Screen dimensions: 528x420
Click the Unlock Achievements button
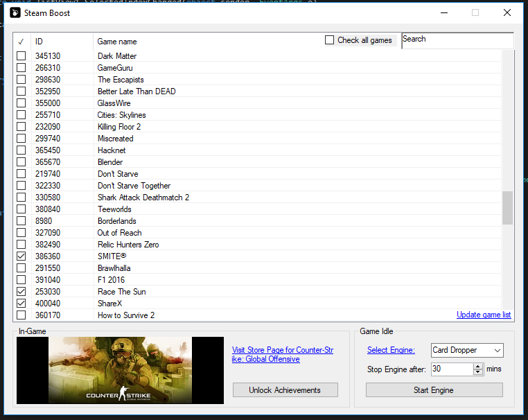(x=285, y=390)
